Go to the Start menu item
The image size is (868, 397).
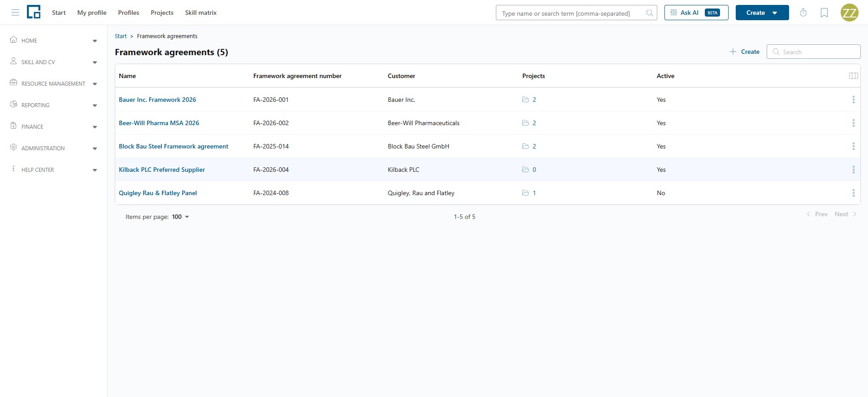tap(59, 13)
